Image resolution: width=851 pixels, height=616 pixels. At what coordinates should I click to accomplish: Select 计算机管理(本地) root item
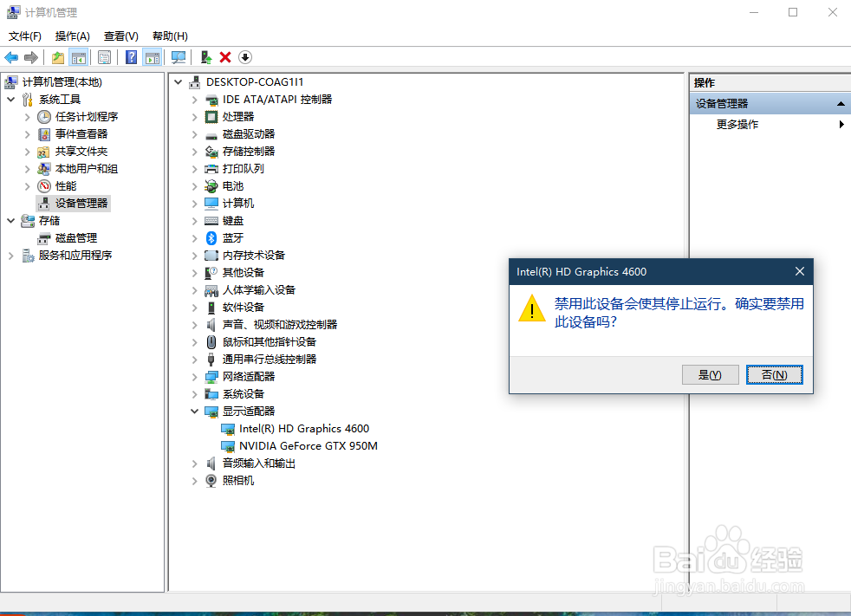pyautogui.click(x=62, y=82)
